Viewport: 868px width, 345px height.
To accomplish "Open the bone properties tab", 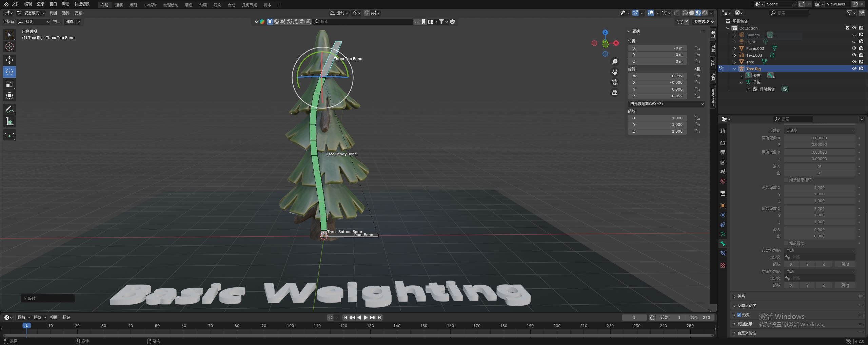I will tap(723, 244).
